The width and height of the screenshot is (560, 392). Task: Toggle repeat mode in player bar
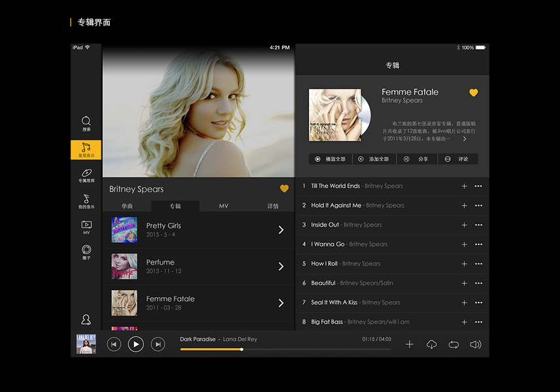click(453, 344)
